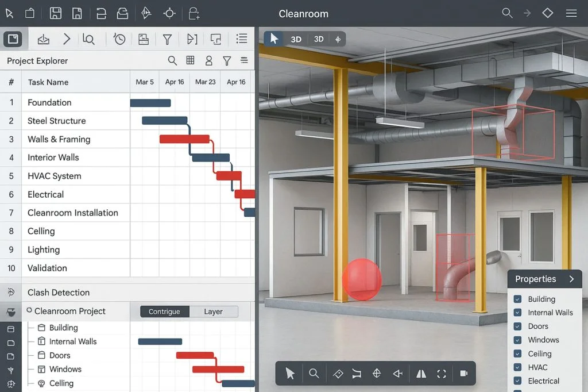
Task: Click the mirror flip tool in the viewport toolbar
Action: [x=421, y=373]
